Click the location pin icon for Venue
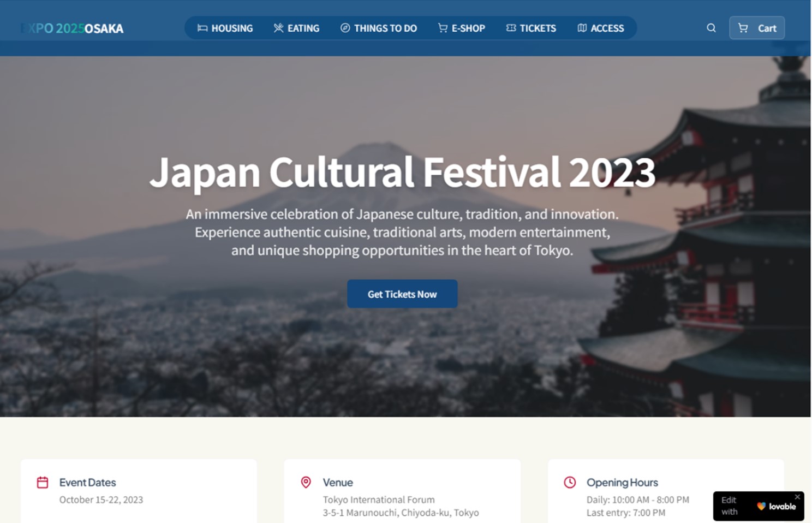 point(306,482)
